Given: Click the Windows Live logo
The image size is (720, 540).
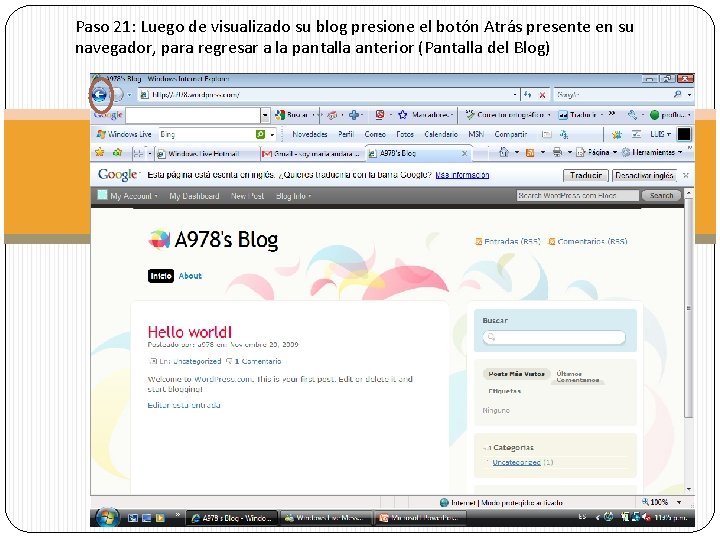Looking at the screenshot, I should point(124,134).
